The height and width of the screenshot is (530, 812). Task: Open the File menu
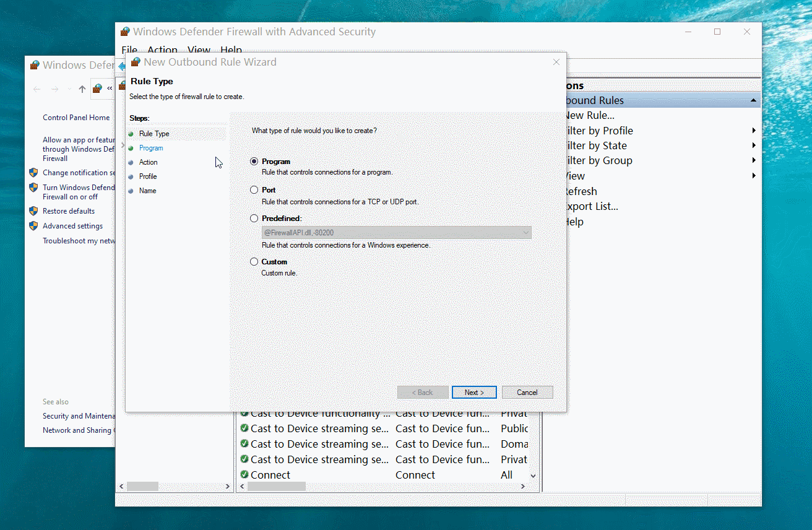(x=129, y=50)
